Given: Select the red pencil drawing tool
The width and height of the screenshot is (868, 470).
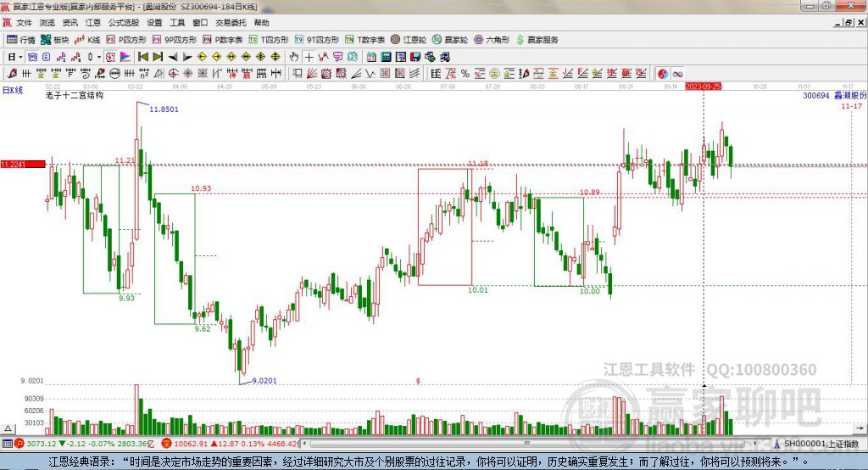Looking at the screenshot, I should pos(12,73).
